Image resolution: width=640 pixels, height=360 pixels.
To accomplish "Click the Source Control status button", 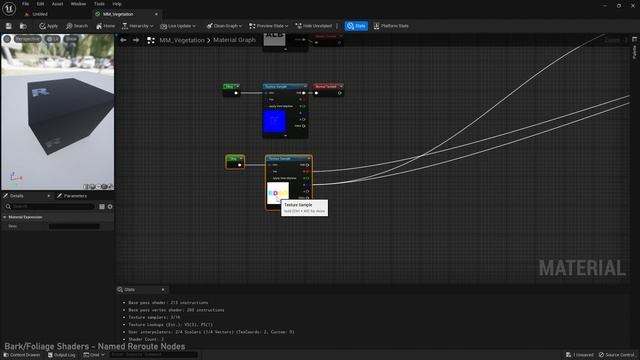I will click(617, 355).
